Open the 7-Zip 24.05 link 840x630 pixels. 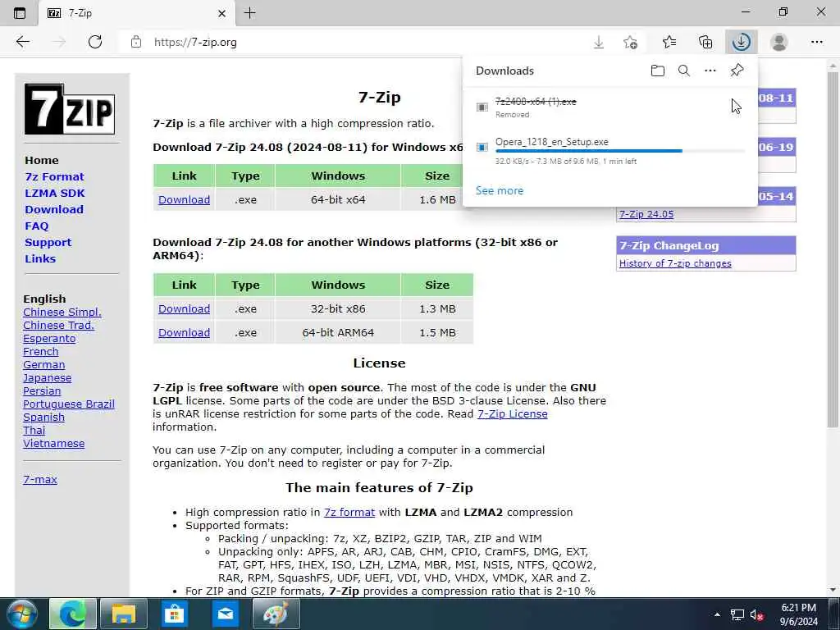pyautogui.click(x=646, y=214)
